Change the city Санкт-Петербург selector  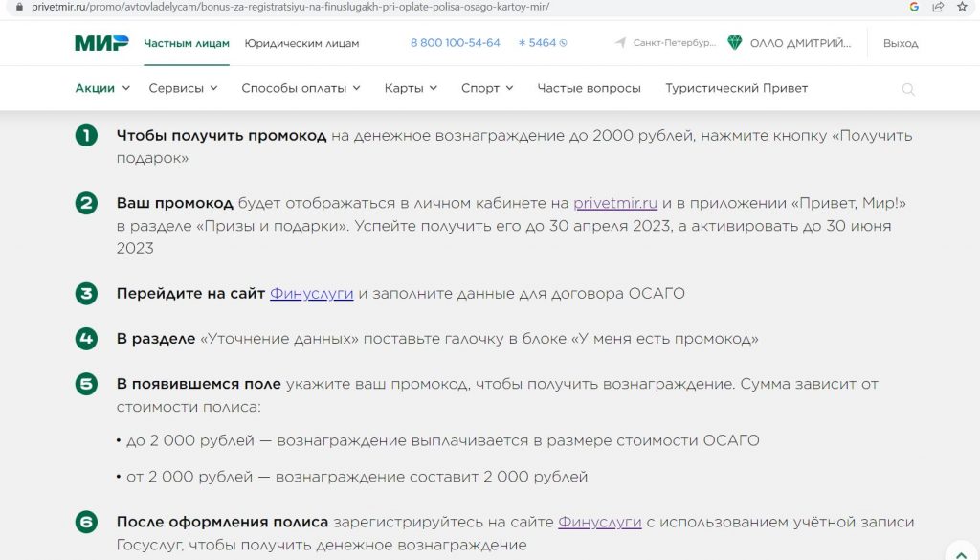click(674, 43)
